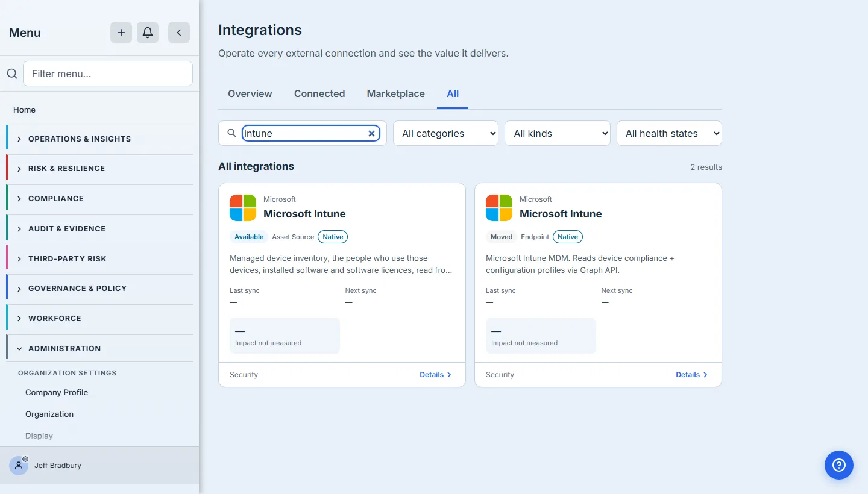Click the Native badge on the Asset Source card

333,237
